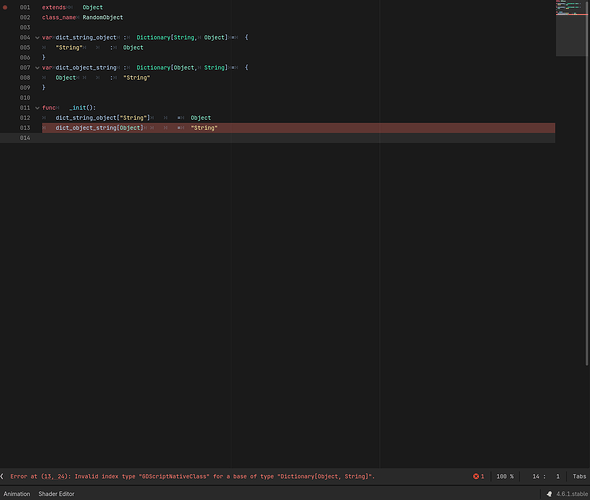Click the 4.6.1.stable version label
This screenshot has height=500, width=590.
[572, 494]
